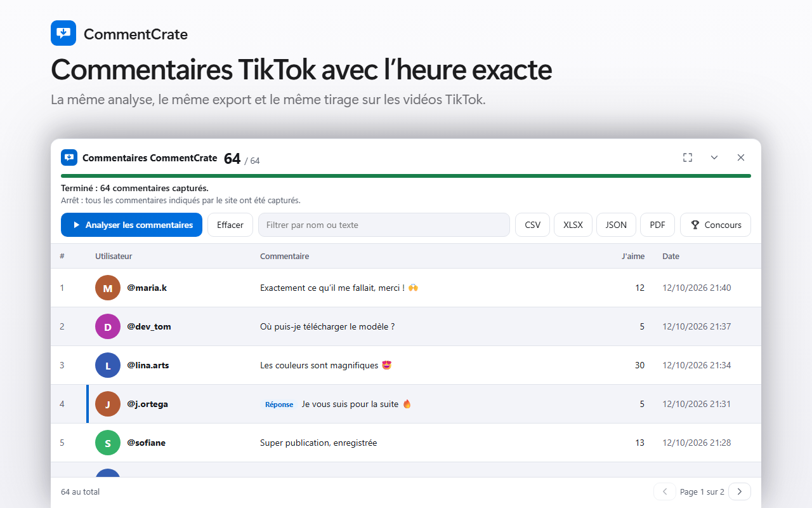Start Analyser les commentaires
The height and width of the screenshot is (508, 812).
coord(131,225)
